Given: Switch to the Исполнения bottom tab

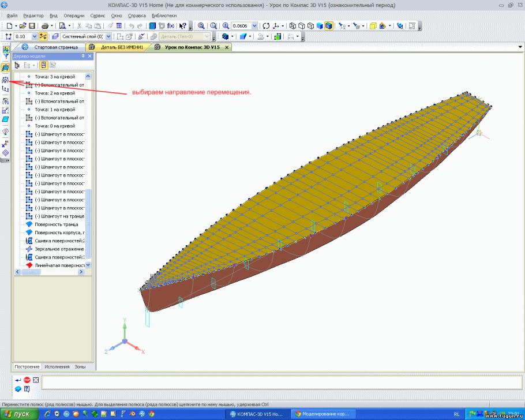Looking at the screenshot, I should (58, 366).
